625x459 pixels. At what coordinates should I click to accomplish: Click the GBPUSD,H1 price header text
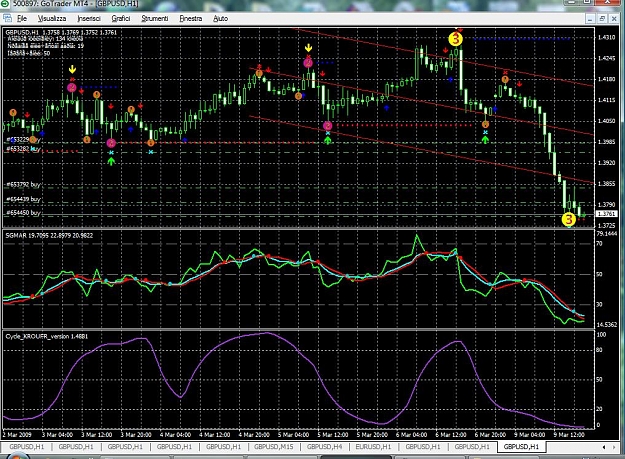tap(61, 32)
